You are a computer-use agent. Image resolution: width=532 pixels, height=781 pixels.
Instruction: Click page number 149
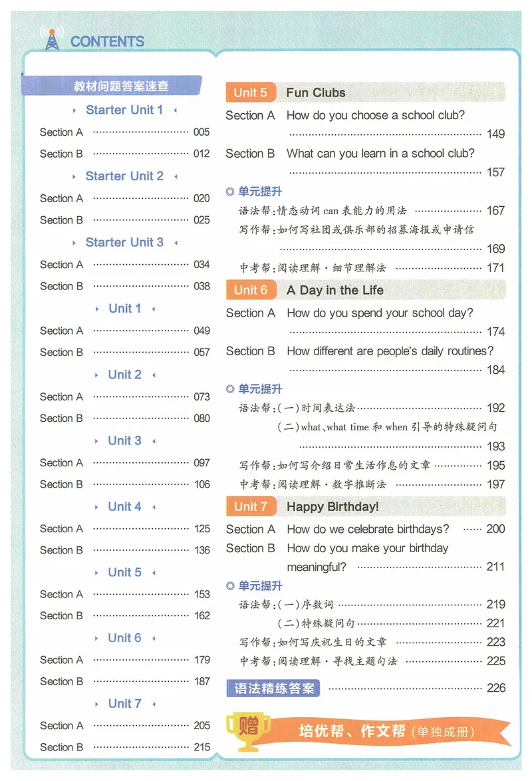495,134
